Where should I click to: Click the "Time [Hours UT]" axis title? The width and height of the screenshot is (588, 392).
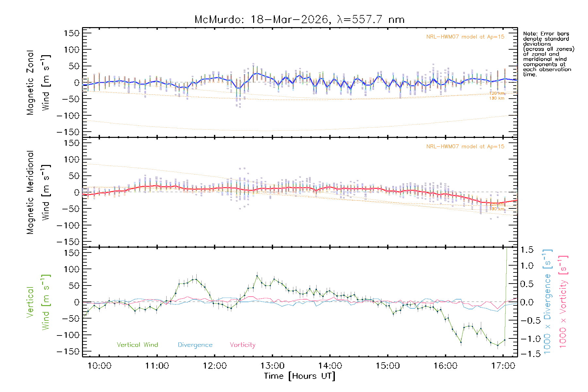pos(300,376)
